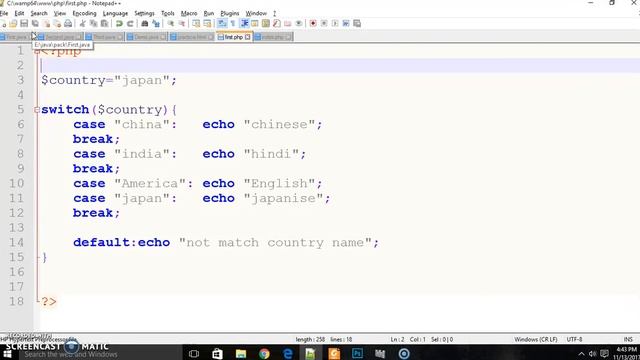Redo the edit with Redo arrow

point(130,24)
